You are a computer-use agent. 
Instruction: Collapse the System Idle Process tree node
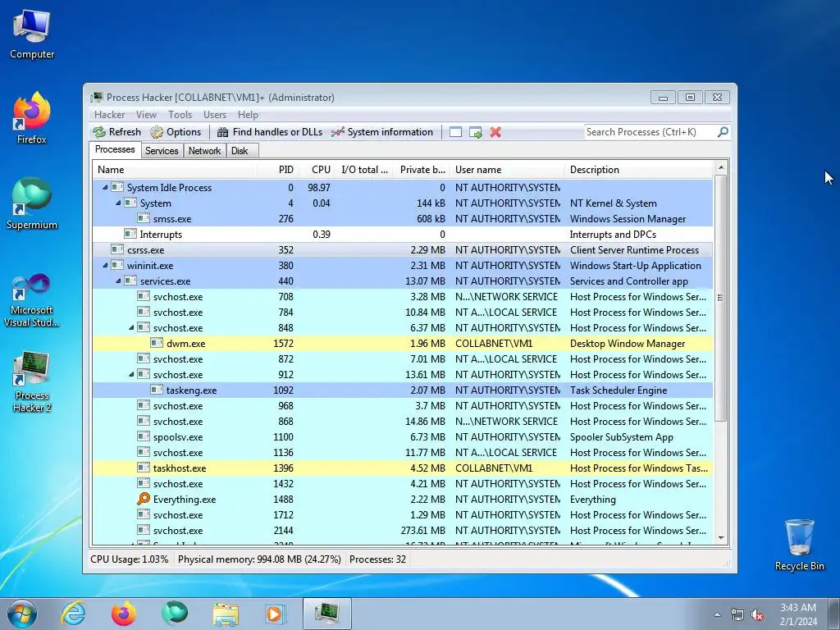pos(105,188)
